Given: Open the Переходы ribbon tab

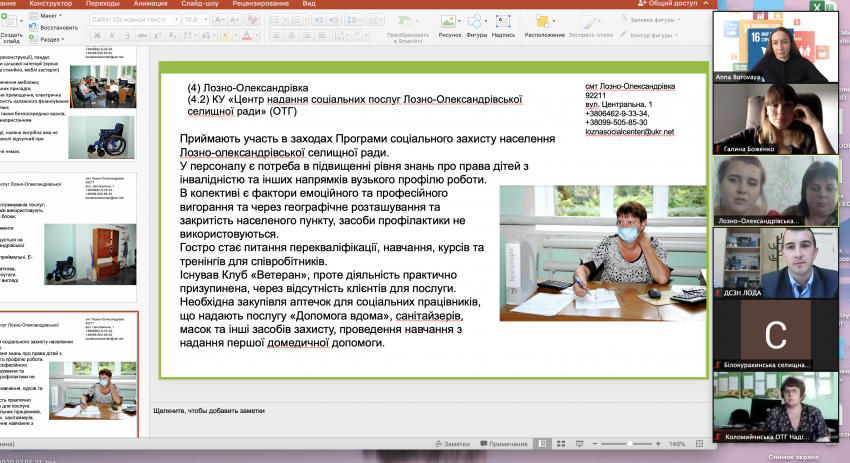Looking at the screenshot, I should tap(102, 3).
